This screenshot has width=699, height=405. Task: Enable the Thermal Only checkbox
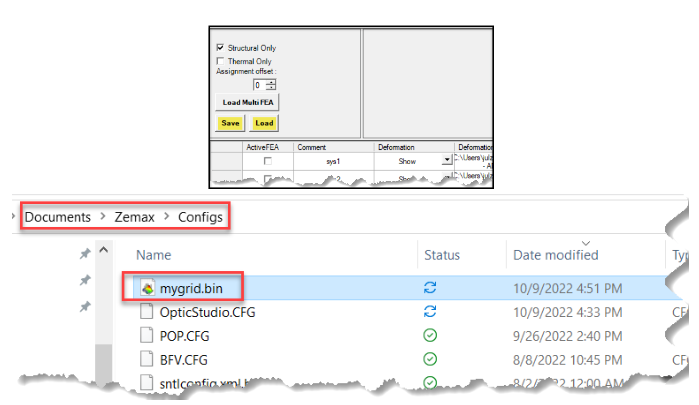(x=221, y=61)
